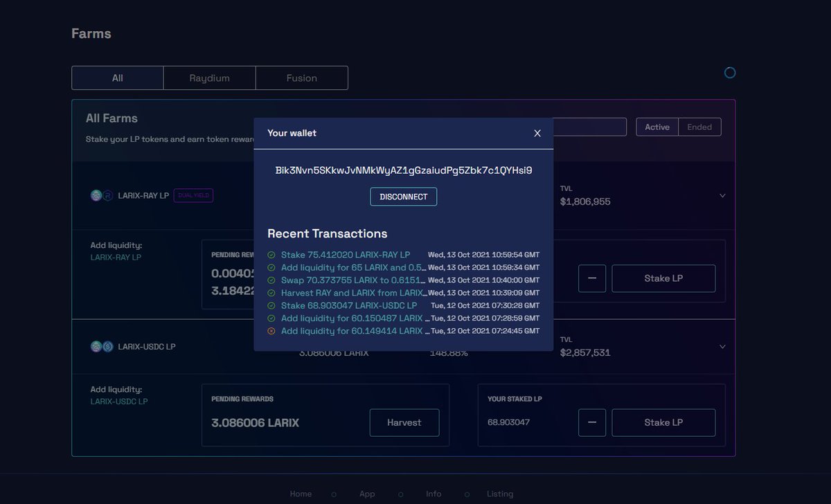Collapse the LARIX-RAY LP farm row chevron
This screenshot has height=504, width=831.
pyautogui.click(x=722, y=196)
